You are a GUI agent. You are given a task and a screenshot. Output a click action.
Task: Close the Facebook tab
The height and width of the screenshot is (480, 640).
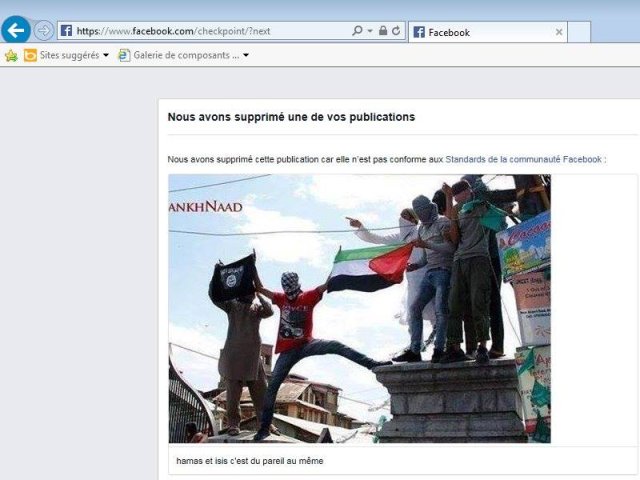click(x=559, y=32)
